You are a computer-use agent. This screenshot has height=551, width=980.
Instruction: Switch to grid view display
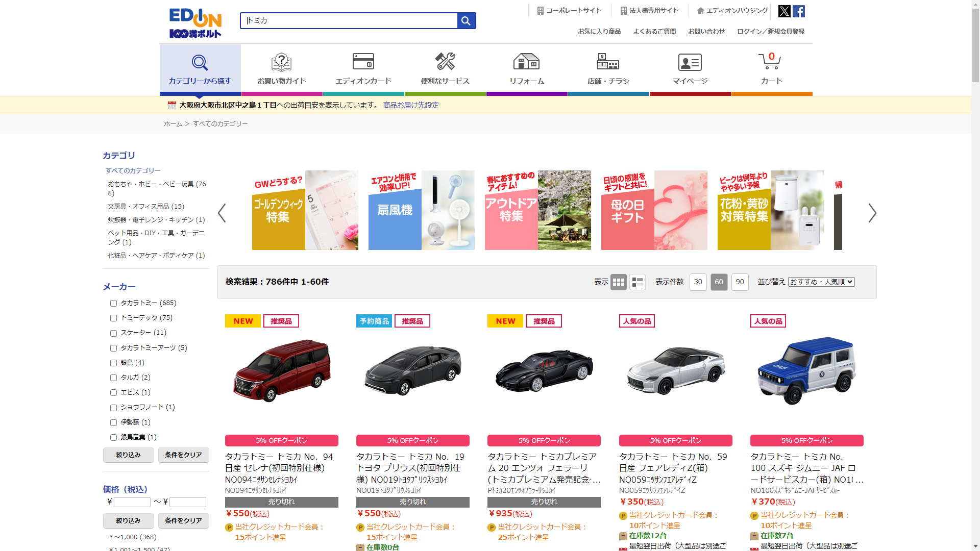[x=618, y=282]
